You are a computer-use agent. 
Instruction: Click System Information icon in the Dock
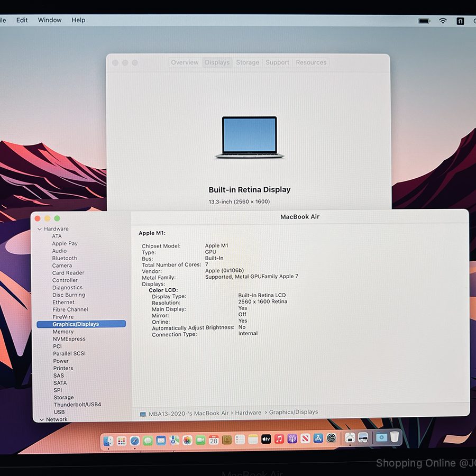350,437
